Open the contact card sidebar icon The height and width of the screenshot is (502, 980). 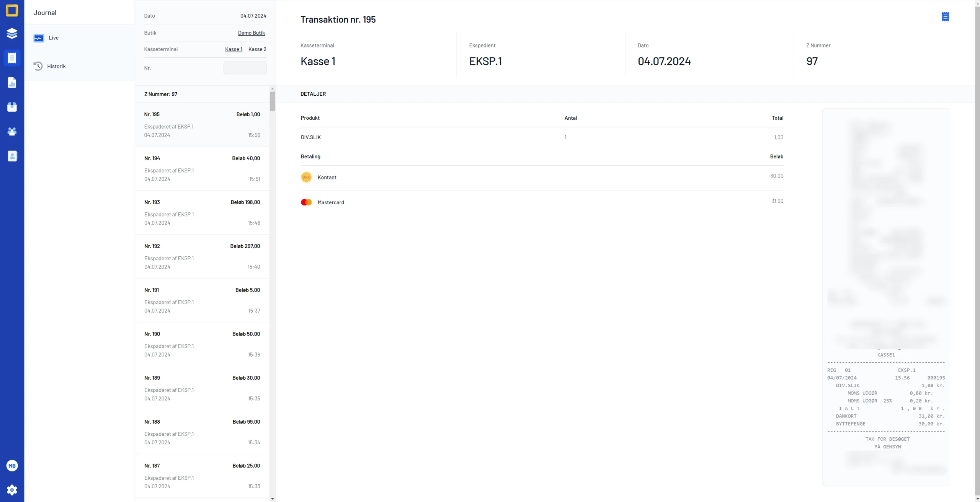tap(12, 156)
